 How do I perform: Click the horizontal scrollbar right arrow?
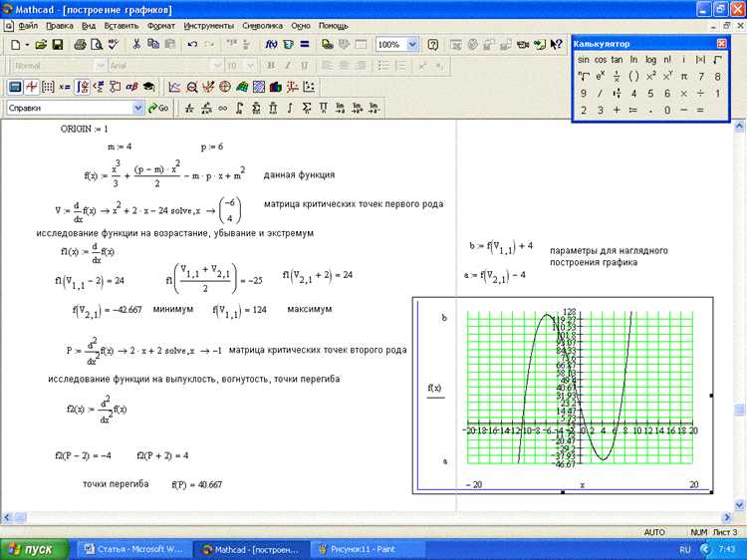(727, 517)
